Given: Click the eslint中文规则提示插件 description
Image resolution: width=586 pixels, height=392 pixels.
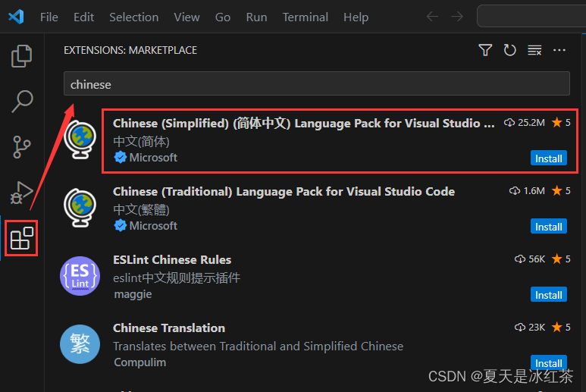Looking at the screenshot, I should click(x=177, y=278).
